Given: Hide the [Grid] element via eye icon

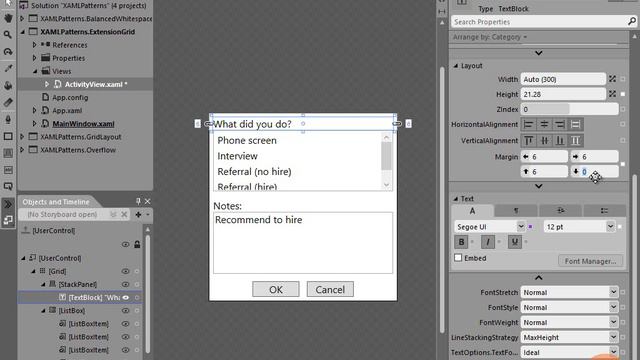Looking at the screenshot, I should click(125, 271).
